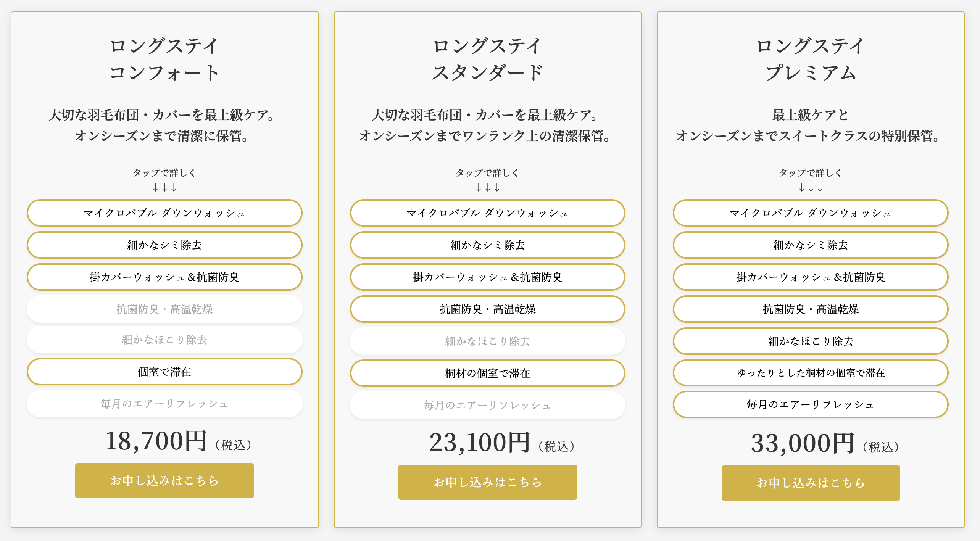Open Comfort plan's 個室で滞在 item
This screenshot has width=980, height=541.
pyautogui.click(x=164, y=372)
